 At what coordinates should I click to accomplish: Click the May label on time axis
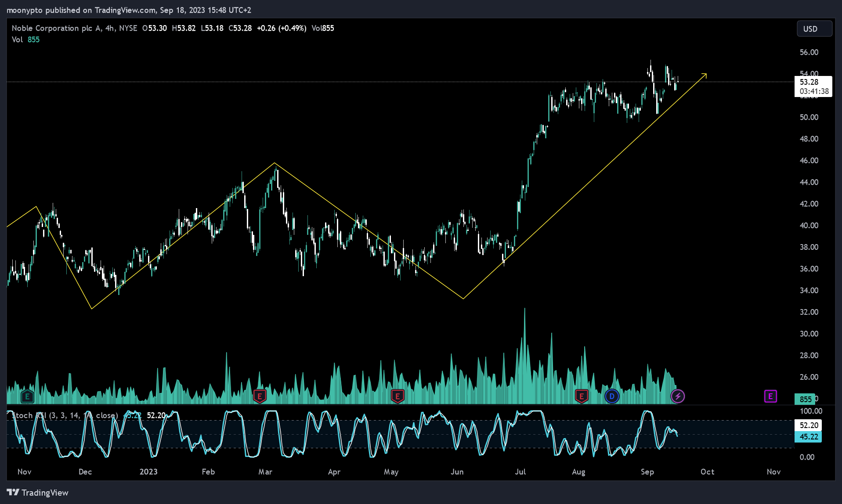[x=391, y=472]
